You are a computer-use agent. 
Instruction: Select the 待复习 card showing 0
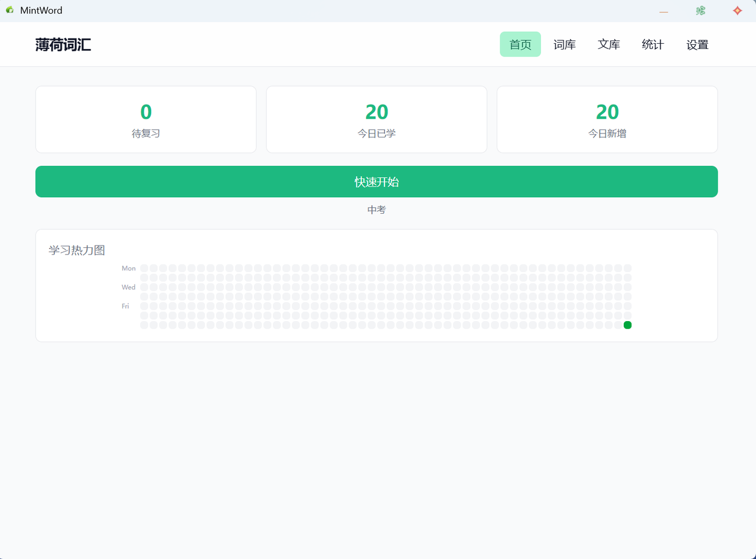coord(146,119)
